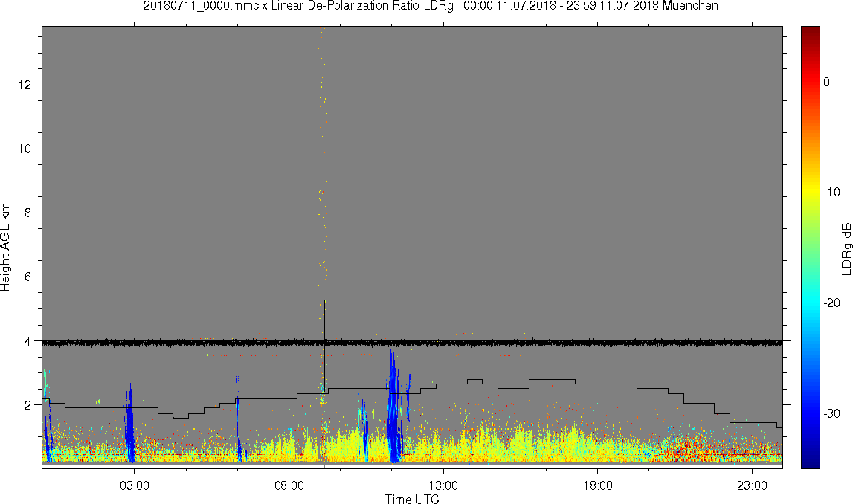Click the '08:00' time axis label

click(289, 485)
